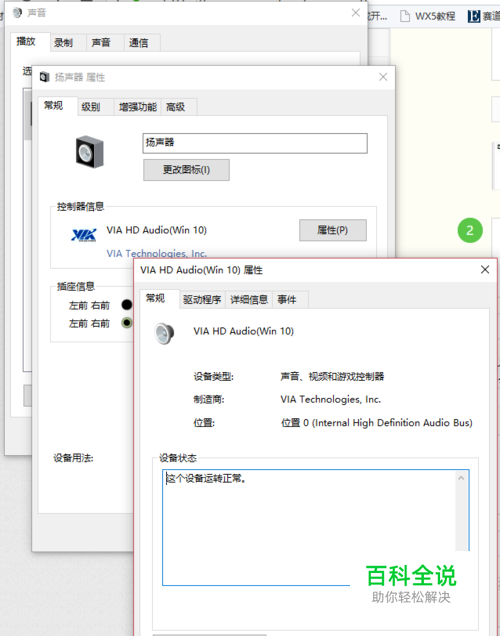Click the 属性(P) controller button
500x636 pixels.
[x=333, y=230]
